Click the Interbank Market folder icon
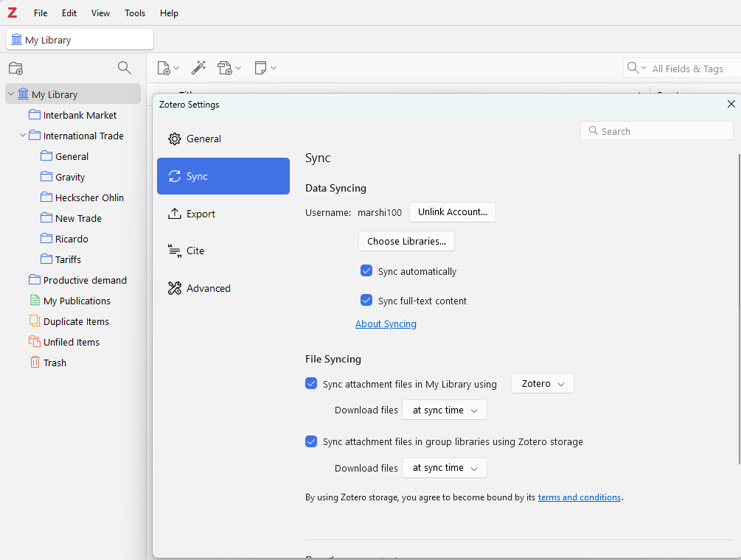Image resolution: width=741 pixels, height=560 pixels. [x=35, y=115]
